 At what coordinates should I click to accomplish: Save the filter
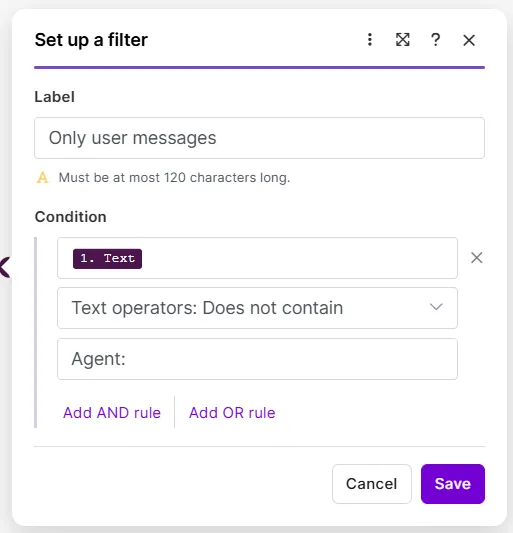pyautogui.click(x=453, y=484)
